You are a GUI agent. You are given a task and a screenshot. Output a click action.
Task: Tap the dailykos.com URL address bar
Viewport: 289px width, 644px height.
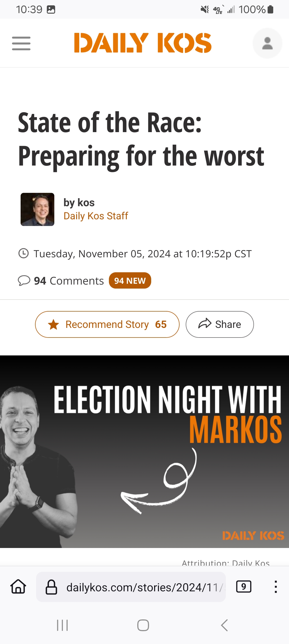(x=131, y=587)
